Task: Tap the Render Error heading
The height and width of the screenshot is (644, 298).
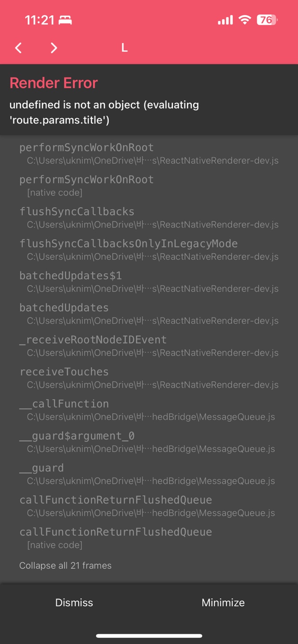Action: 54,83
